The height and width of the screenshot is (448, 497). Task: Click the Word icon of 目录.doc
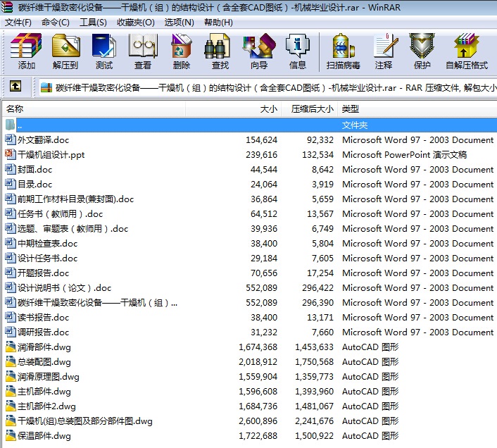click(10, 185)
